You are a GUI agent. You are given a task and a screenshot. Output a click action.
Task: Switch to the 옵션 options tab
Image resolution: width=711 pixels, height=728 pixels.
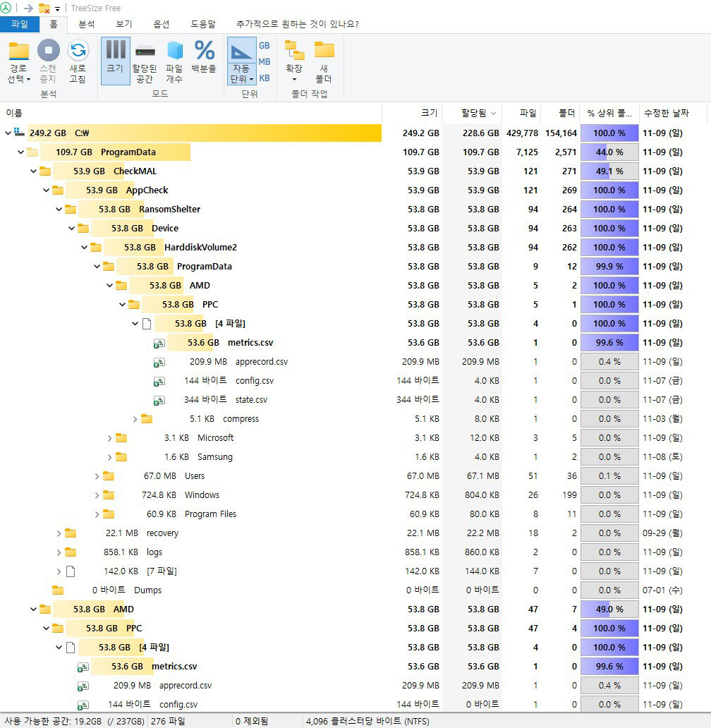(162, 24)
